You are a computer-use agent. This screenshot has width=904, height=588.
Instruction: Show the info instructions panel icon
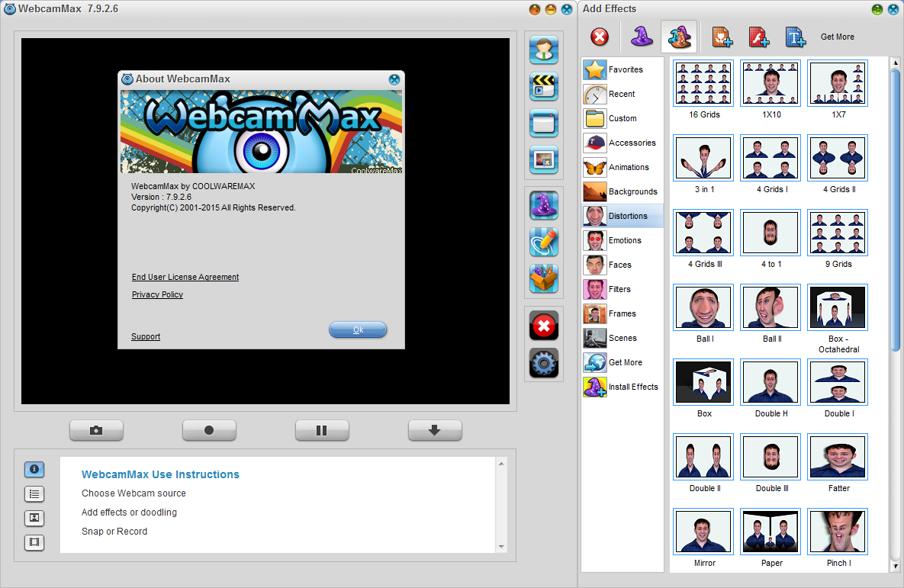point(34,469)
